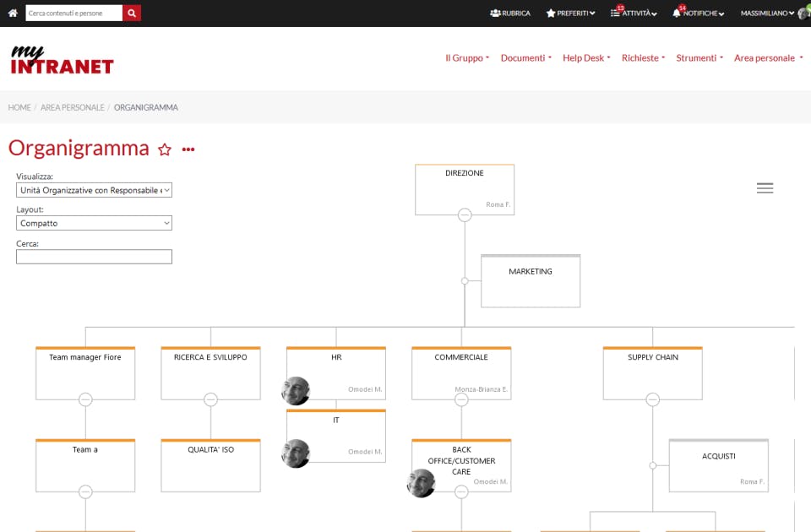
Task: Collapse the SUPPLY CHAIN node
Action: pyautogui.click(x=653, y=399)
